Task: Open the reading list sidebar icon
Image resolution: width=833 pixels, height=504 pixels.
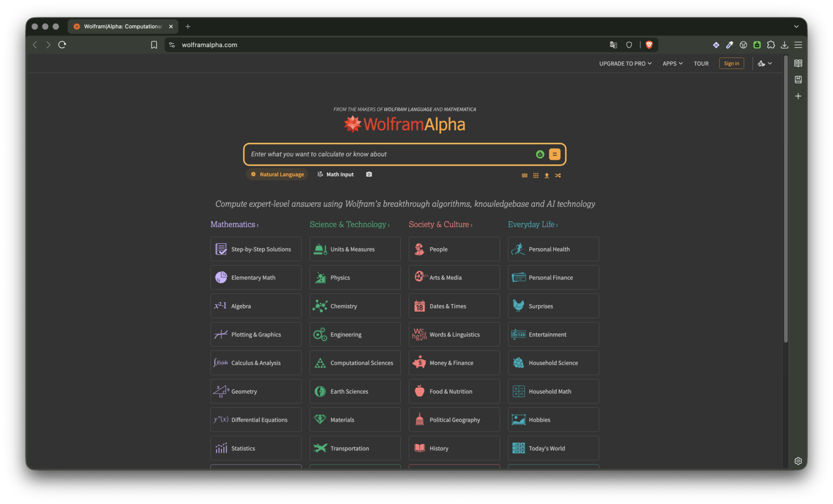Action: [x=798, y=63]
